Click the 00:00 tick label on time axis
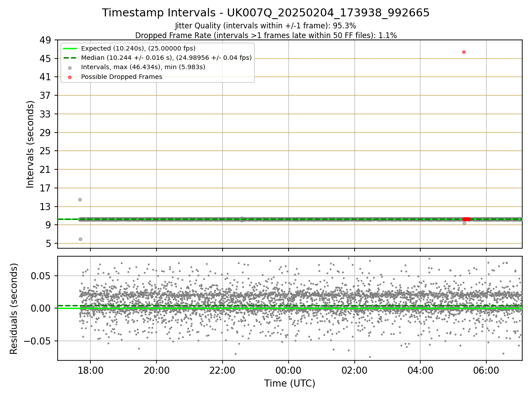The image size is (532, 399). coord(289,370)
